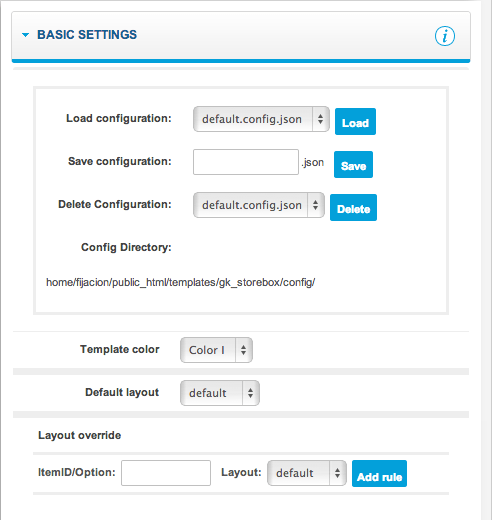495x520 pixels.
Task: Click the config directory path text
Action: [x=180, y=283]
